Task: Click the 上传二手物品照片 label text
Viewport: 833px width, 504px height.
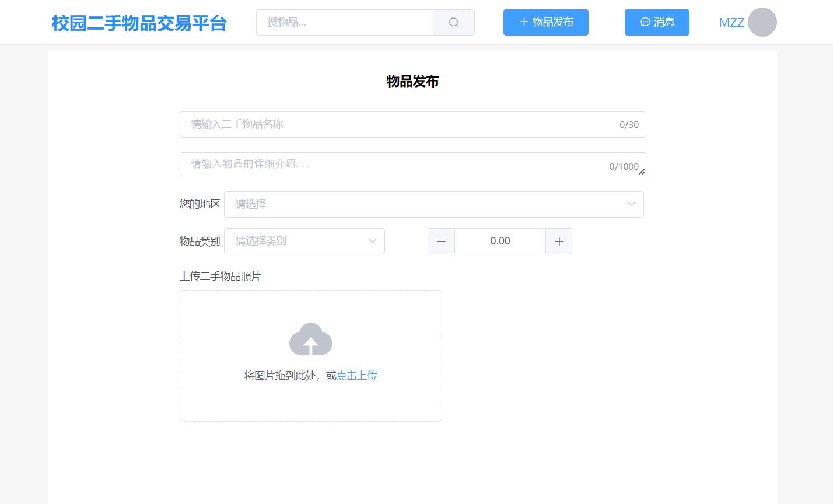Action: pos(220,276)
